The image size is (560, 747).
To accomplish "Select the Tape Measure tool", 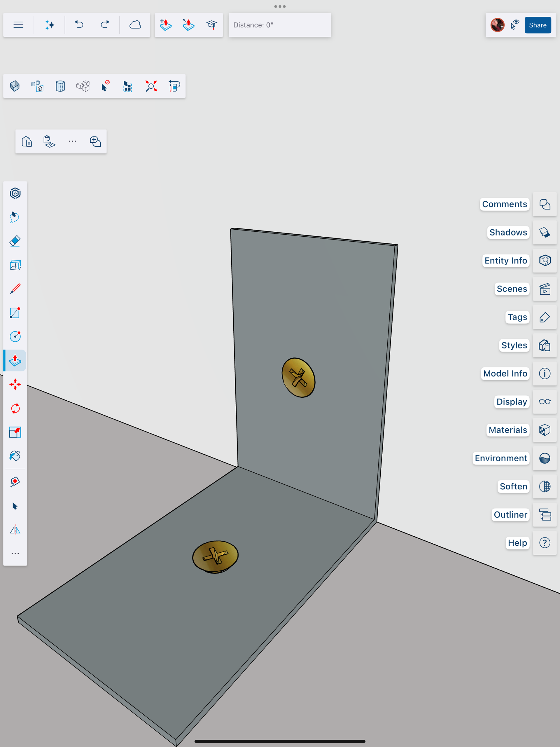I will 15,482.
